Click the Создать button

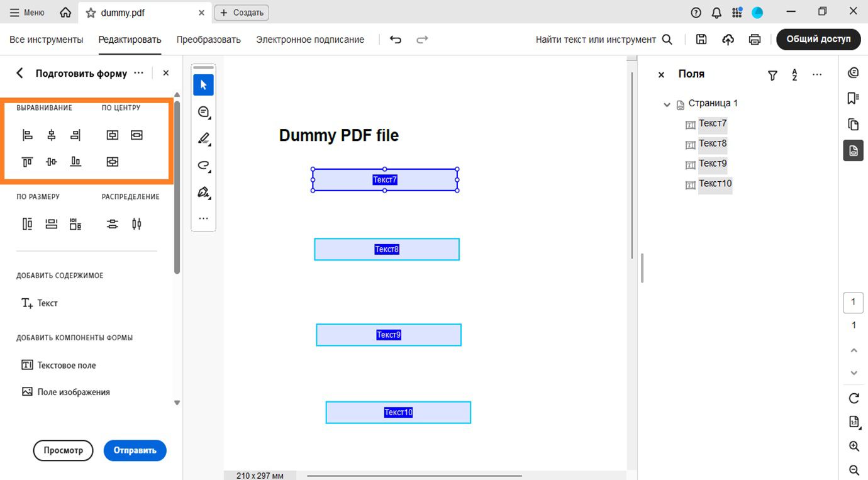tap(242, 13)
